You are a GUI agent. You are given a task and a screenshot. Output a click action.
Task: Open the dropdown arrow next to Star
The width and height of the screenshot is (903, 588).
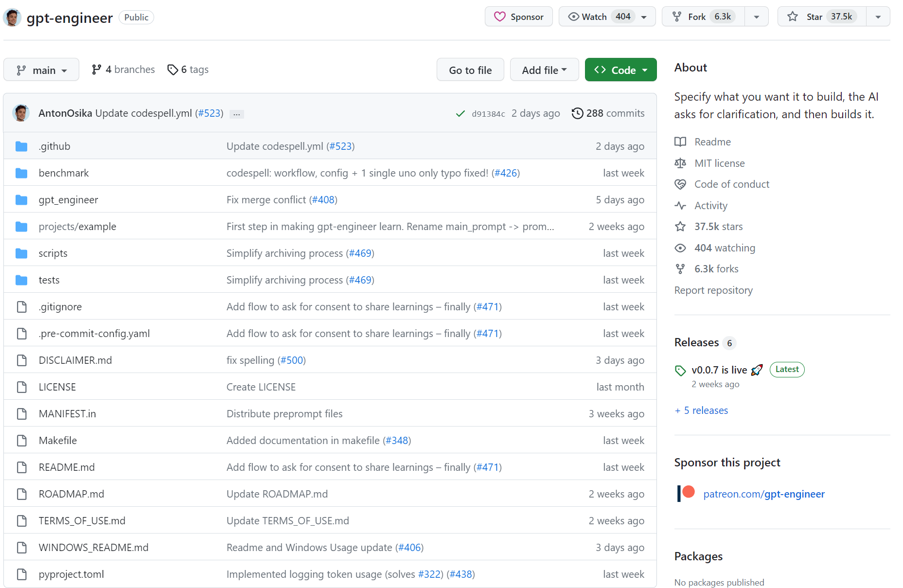(878, 17)
